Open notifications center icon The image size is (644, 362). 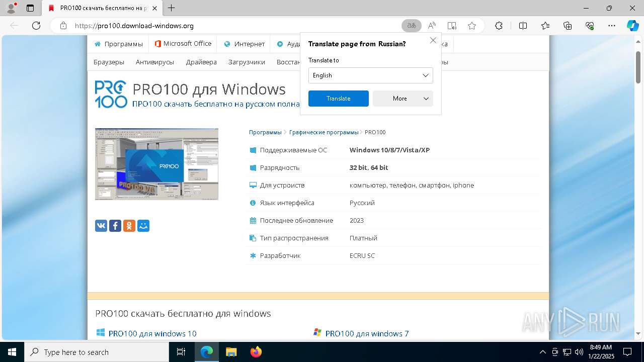pos(627,352)
